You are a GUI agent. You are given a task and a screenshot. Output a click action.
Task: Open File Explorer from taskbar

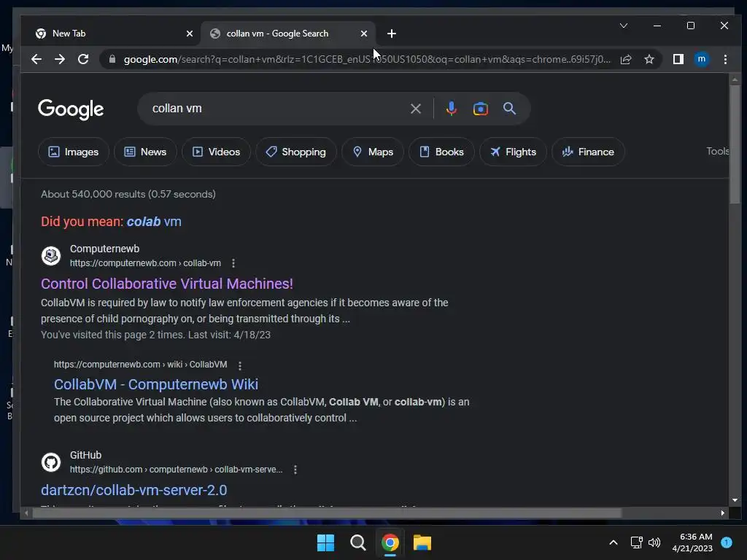point(422,542)
